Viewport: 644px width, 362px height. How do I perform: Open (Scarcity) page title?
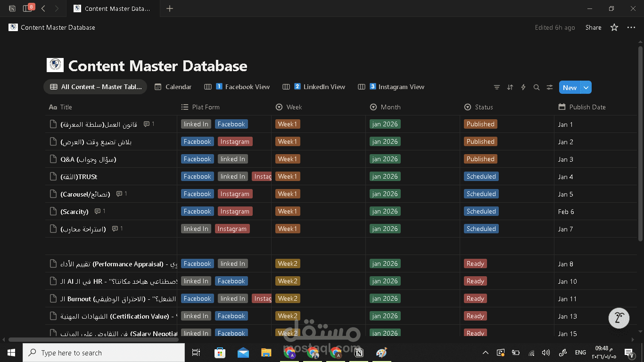74,212
